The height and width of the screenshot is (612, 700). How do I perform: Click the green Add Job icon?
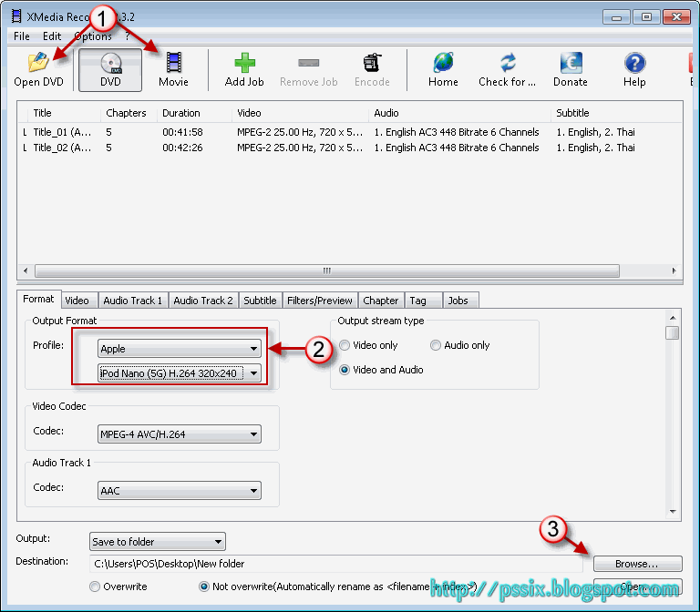pyautogui.click(x=244, y=63)
